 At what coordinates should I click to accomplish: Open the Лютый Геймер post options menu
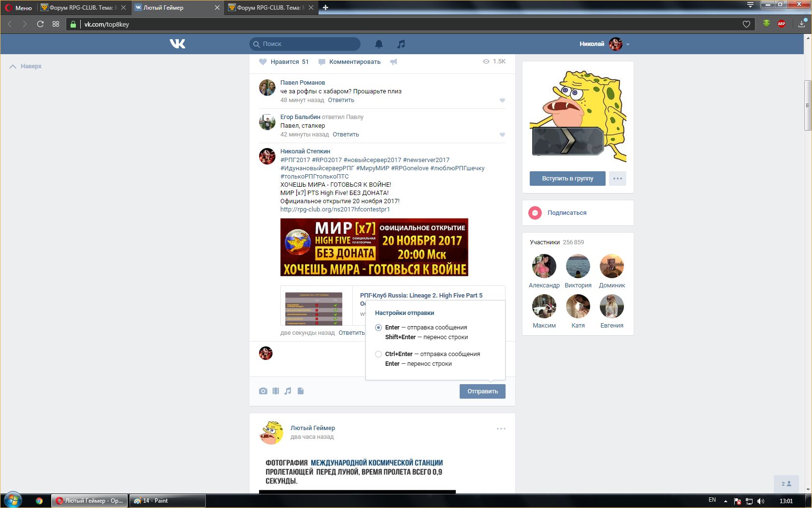click(x=501, y=429)
